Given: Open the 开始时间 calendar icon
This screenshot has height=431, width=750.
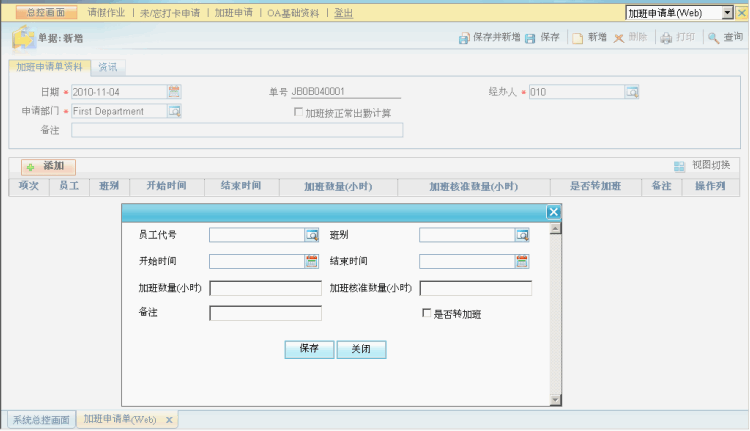Looking at the screenshot, I should (312, 261).
